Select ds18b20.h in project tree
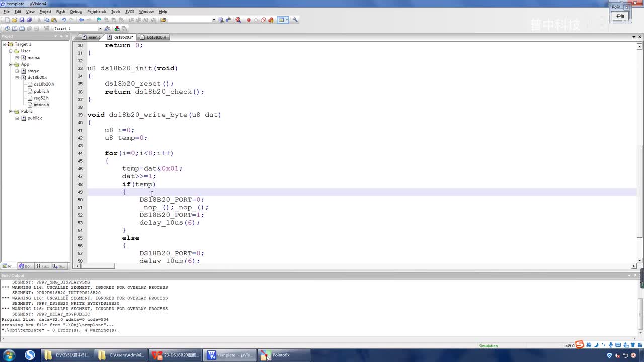Image resolution: width=644 pixels, height=362 pixels. point(43,84)
